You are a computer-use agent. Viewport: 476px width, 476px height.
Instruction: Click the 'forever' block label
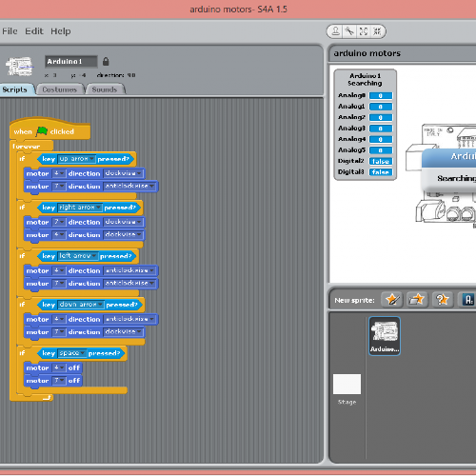click(26, 147)
